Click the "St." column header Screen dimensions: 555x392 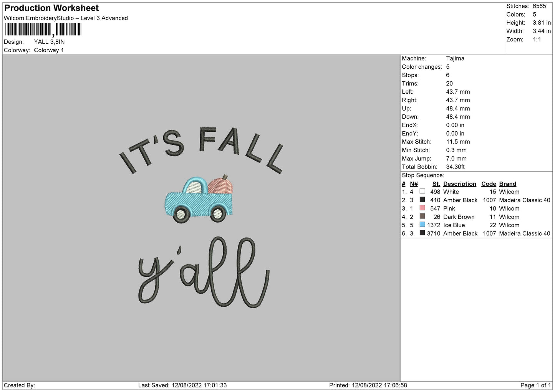436,184
